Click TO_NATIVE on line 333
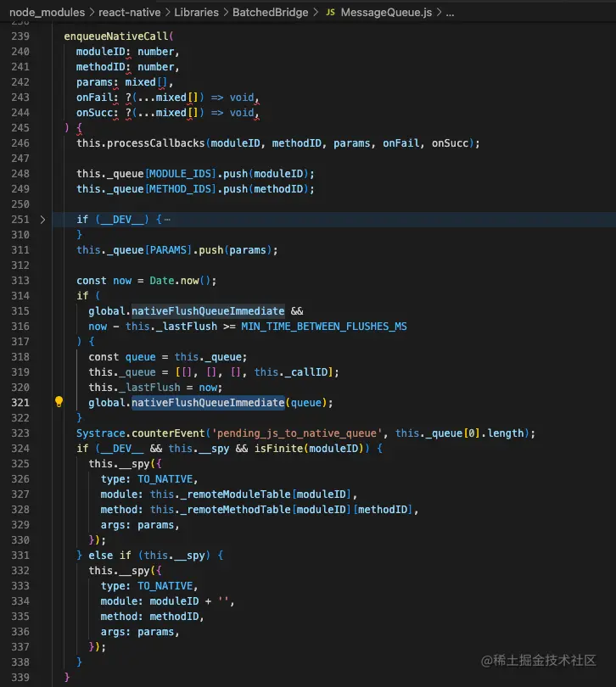This screenshot has width=616, height=687. click(x=165, y=586)
